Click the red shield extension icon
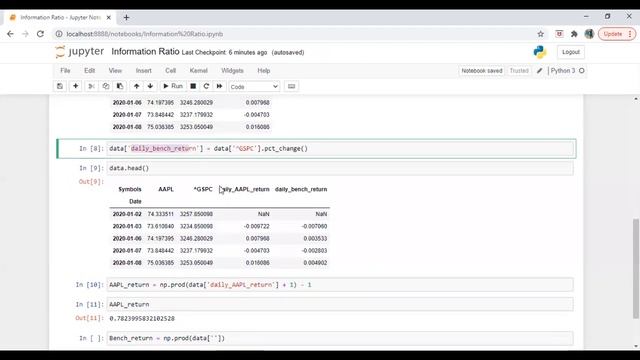The width and height of the screenshot is (640, 360). [559, 34]
